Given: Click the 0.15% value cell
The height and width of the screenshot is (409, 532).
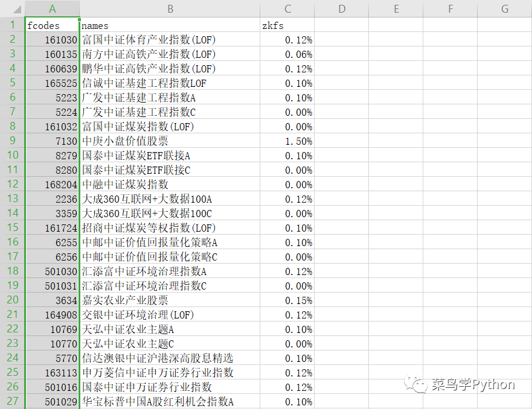Looking at the screenshot, I should (x=287, y=300).
